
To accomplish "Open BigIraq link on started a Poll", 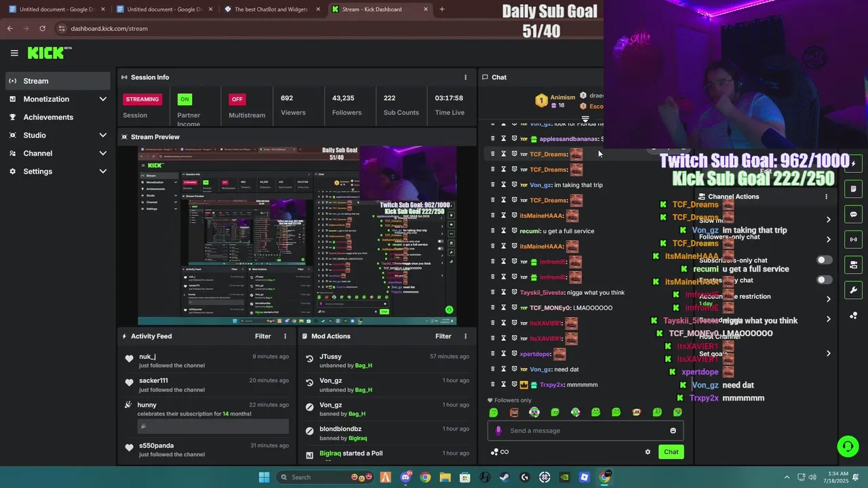I will click(330, 453).
